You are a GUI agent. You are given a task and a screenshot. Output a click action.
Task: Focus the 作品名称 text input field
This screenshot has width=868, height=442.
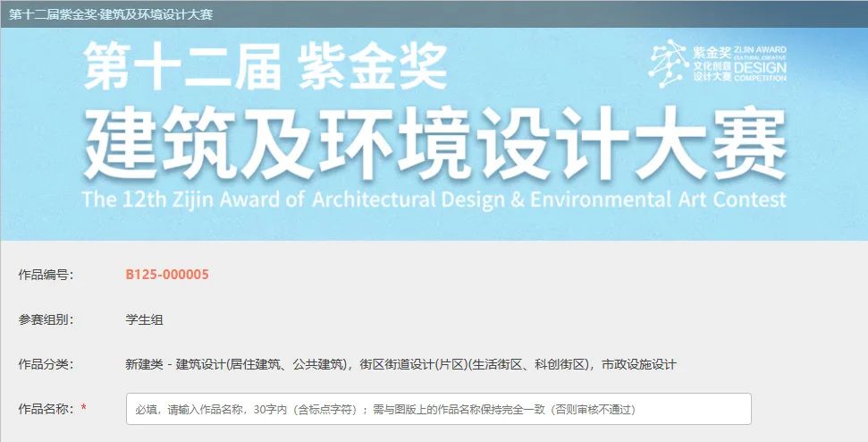pos(438,409)
